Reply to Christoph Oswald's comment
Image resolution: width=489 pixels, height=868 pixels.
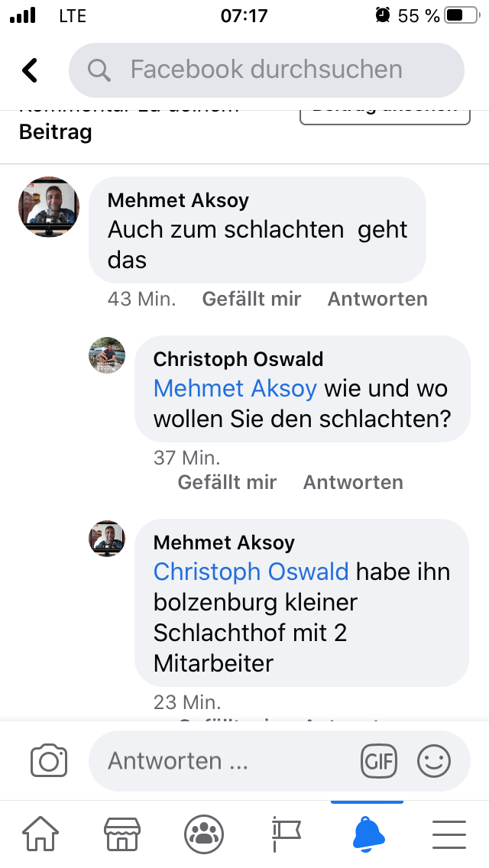tap(353, 482)
